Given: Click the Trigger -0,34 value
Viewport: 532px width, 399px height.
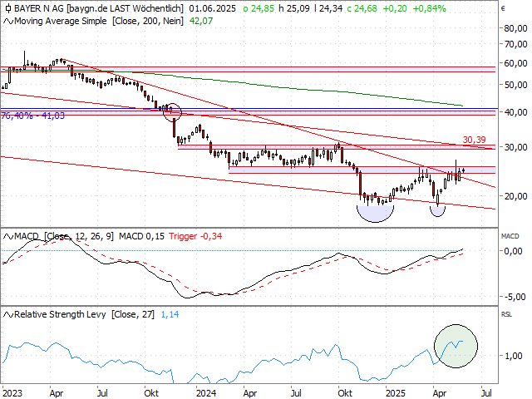Looking at the screenshot, I should (195, 236).
